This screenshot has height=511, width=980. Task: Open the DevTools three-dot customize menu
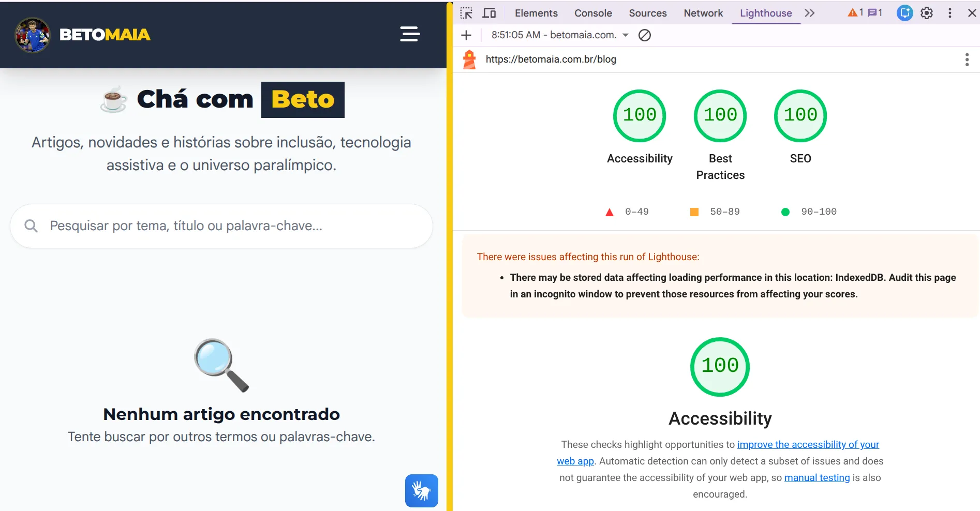point(949,13)
